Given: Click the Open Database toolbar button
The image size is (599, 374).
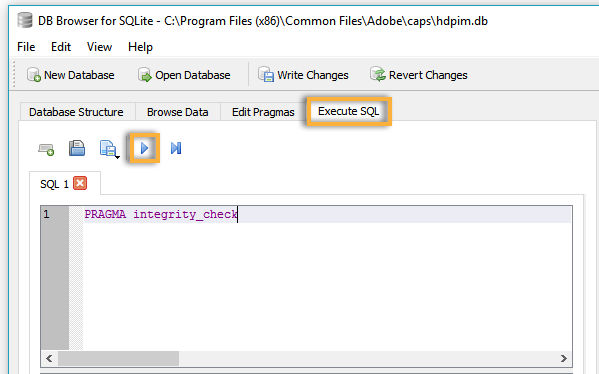Looking at the screenshot, I should coord(184,75).
